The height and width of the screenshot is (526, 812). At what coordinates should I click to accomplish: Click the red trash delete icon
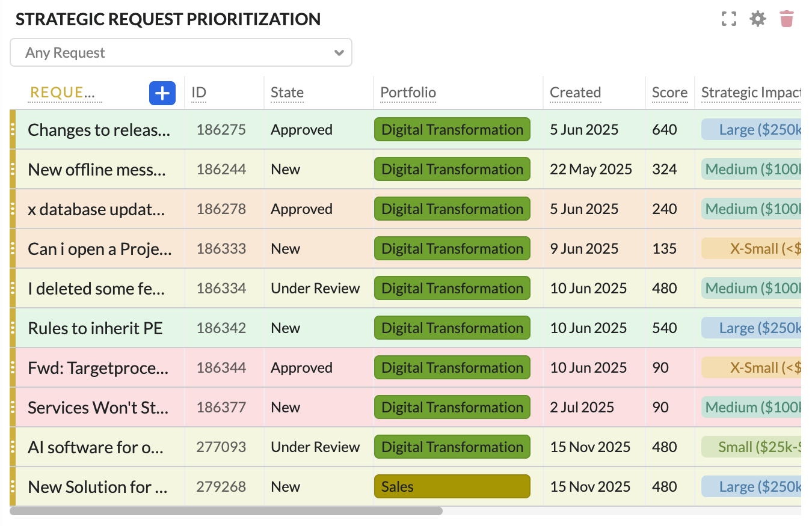(x=786, y=19)
